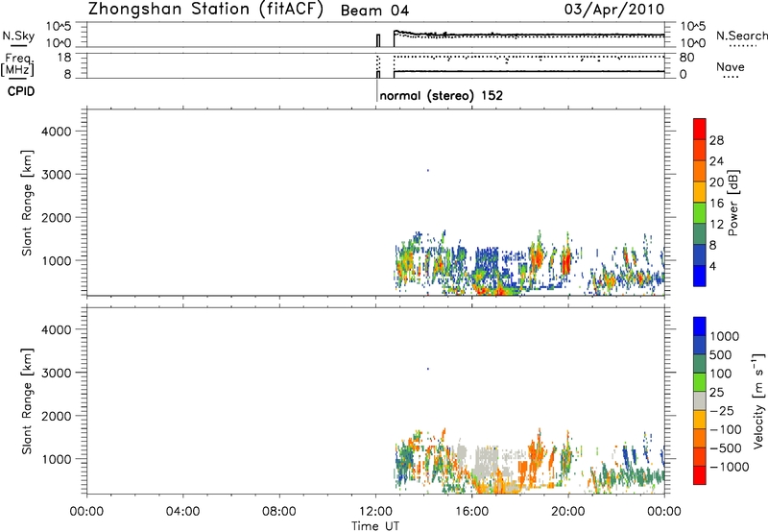Click the "08:00" time axis label
Screen dimensions: 768x532
tap(279, 512)
